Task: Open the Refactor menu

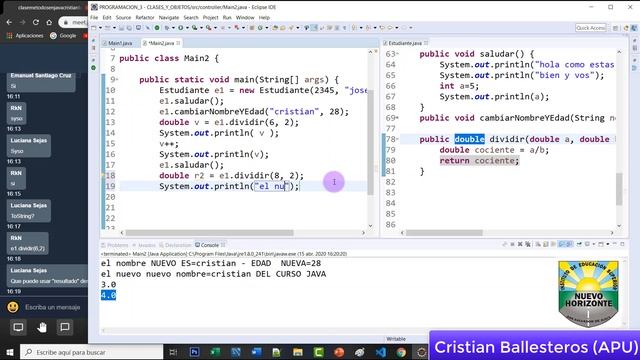Action: [x=145, y=18]
